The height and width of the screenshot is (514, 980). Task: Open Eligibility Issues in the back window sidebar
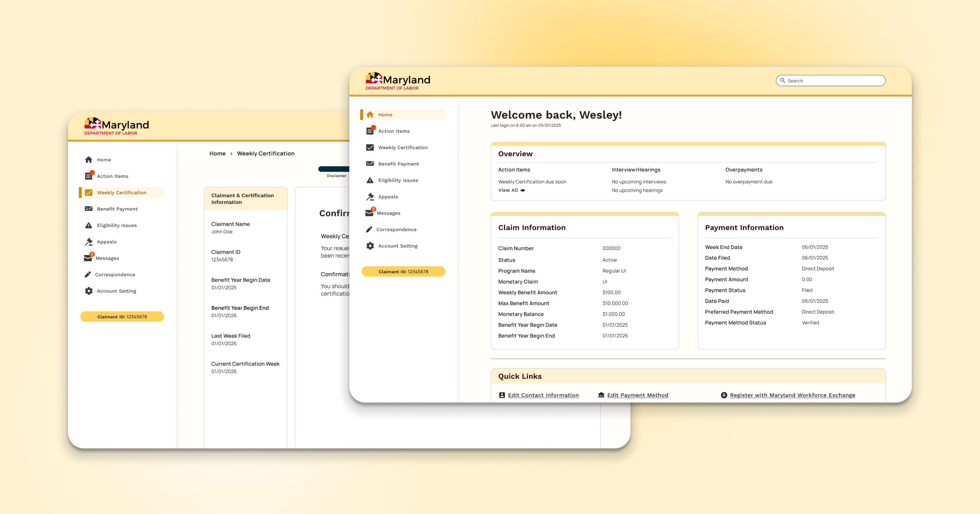[117, 225]
